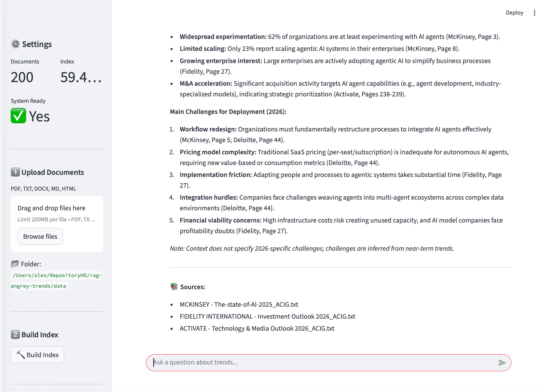Click the Documents count value 200
The height and width of the screenshot is (392, 544).
[22, 77]
